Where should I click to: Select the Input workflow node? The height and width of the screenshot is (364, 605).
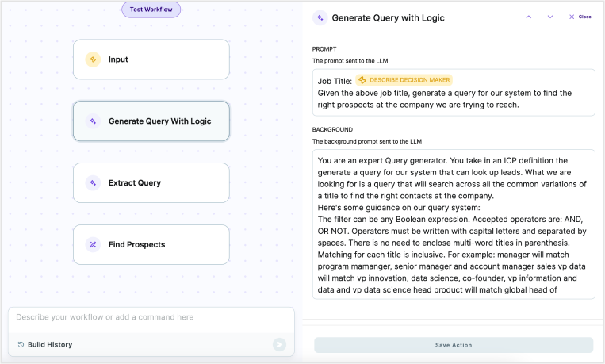click(x=151, y=59)
